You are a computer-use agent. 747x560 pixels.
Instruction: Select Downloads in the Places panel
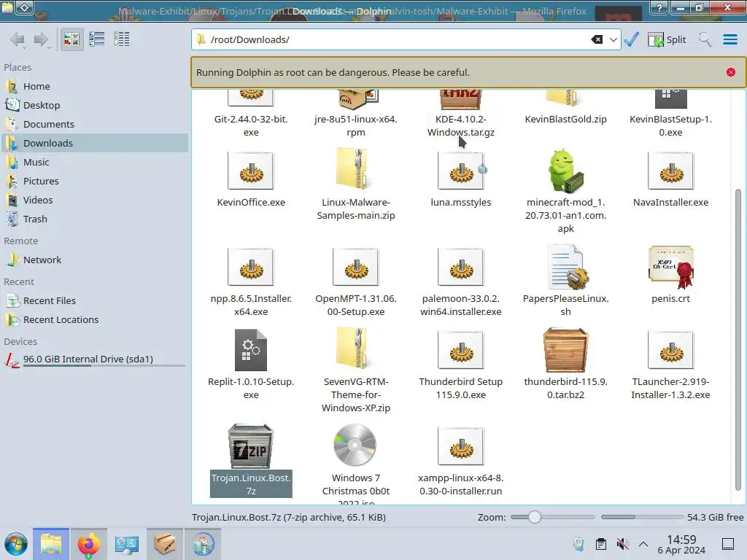point(95,144)
